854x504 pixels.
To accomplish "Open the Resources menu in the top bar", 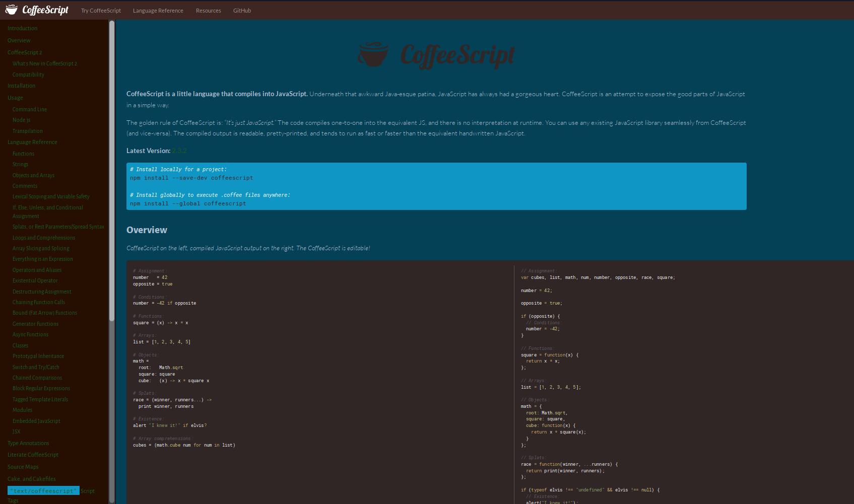I will [x=209, y=11].
